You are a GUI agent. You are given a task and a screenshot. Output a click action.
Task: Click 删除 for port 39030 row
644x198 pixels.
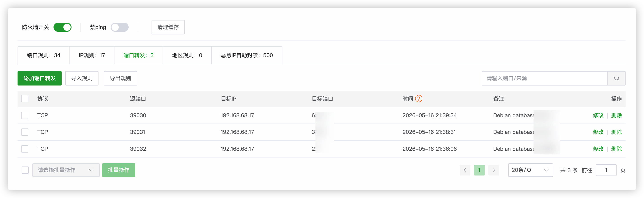(616, 115)
